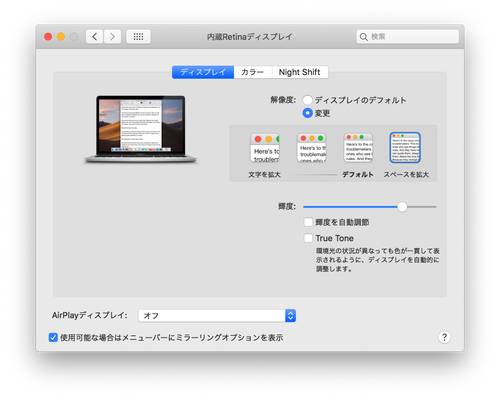This screenshot has width=500, height=399.
Task: Click the magnifier icon in search field
Action: pos(364,37)
